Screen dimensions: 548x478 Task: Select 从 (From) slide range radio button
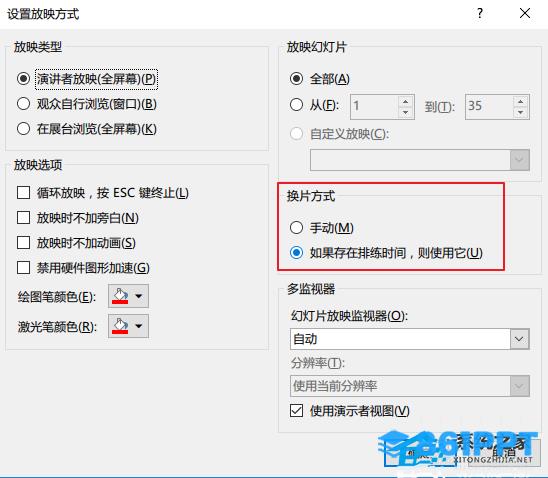click(x=296, y=104)
